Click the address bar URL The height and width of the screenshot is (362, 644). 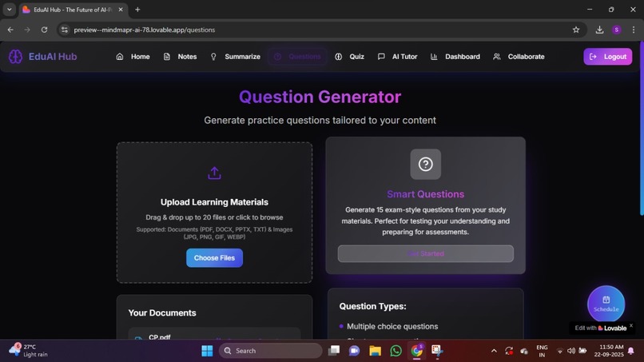(144, 30)
